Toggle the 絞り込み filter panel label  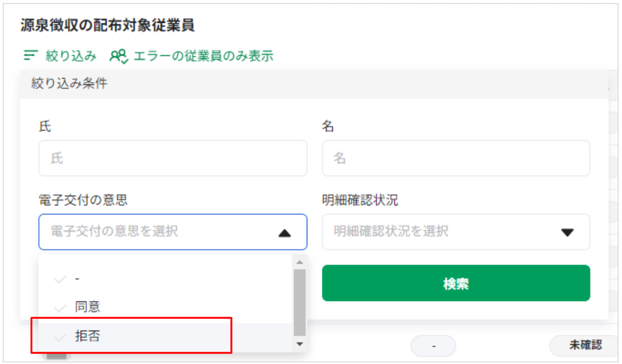coord(71,55)
